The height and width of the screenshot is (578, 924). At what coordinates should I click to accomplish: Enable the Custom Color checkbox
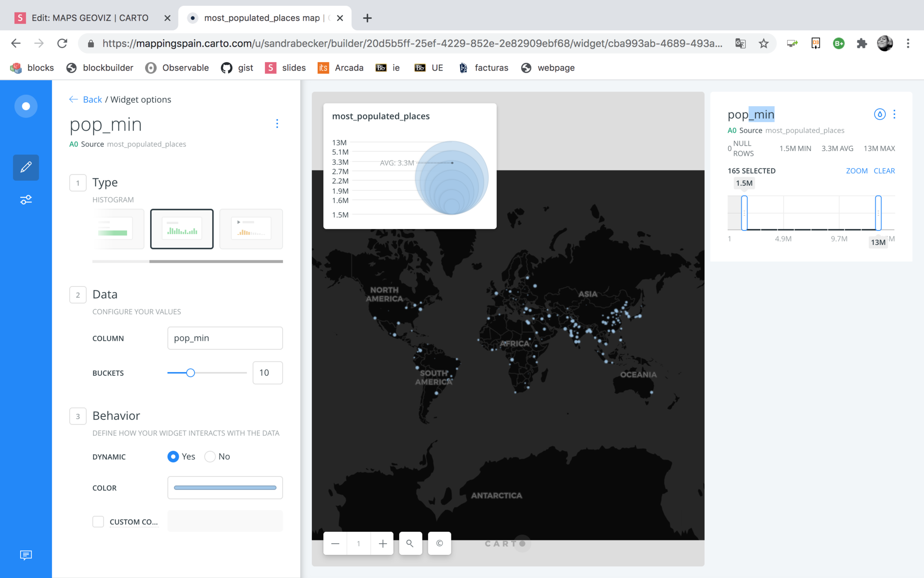click(x=98, y=521)
